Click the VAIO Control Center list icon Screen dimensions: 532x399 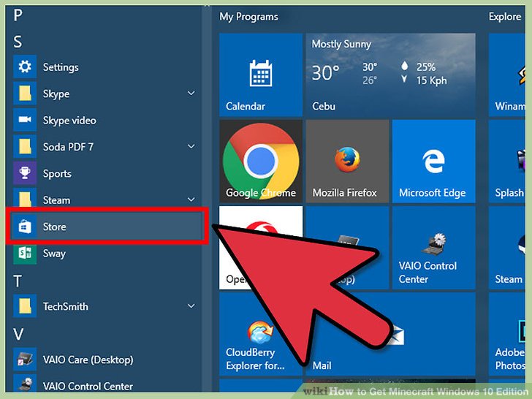click(x=25, y=384)
